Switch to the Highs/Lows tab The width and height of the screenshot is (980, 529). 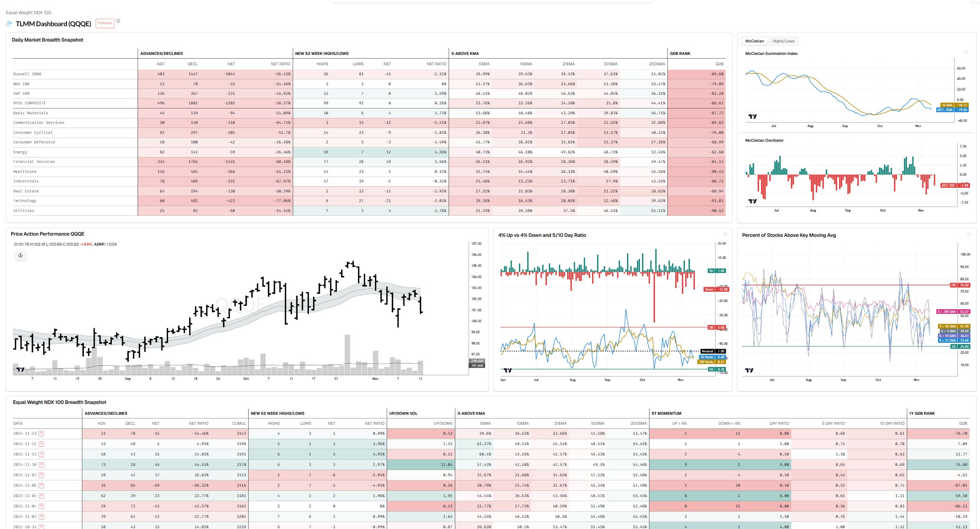[x=783, y=41]
